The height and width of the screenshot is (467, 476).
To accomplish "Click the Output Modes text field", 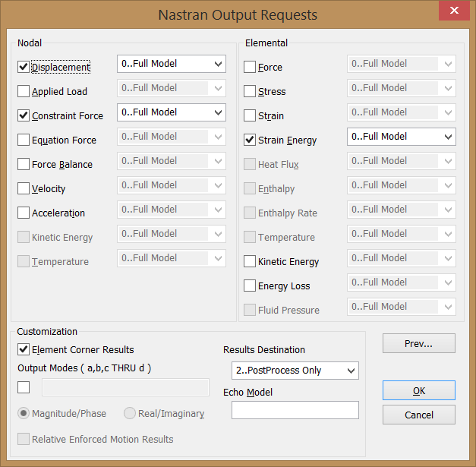I will coord(125,387).
